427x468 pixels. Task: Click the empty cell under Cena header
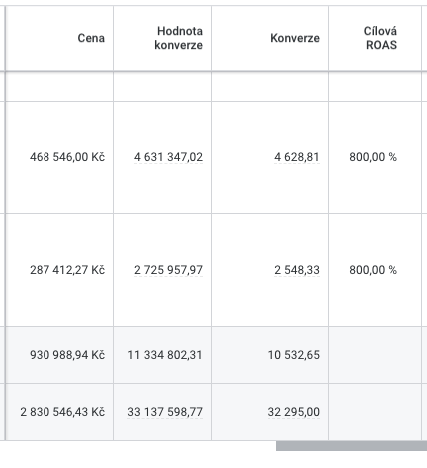(x=60, y=86)
